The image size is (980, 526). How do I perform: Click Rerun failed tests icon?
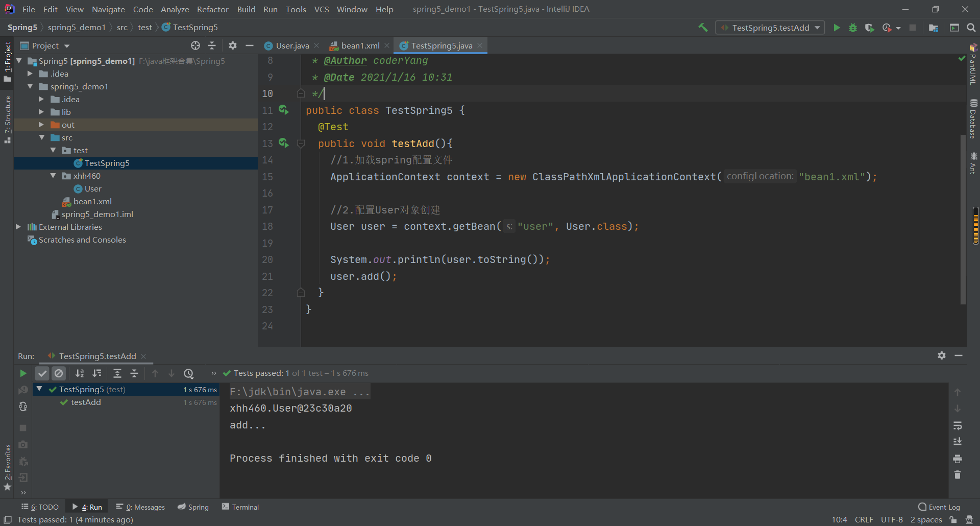click(23, 390)
